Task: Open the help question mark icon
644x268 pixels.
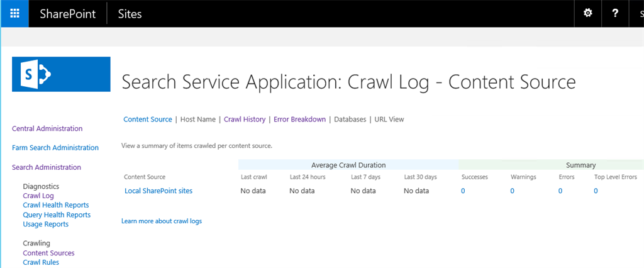Action: click(615, 13)
